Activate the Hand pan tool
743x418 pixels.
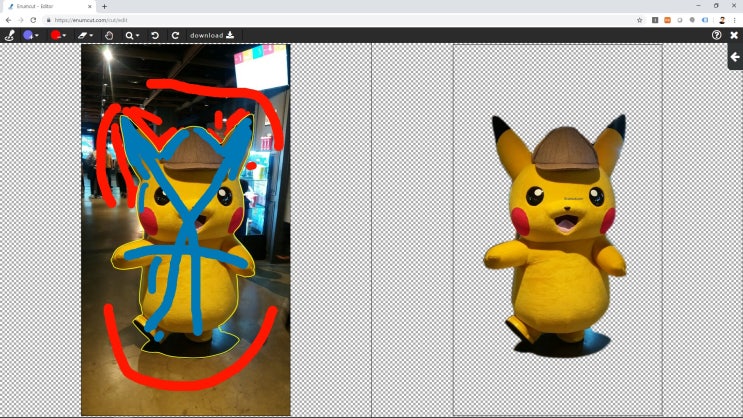(109, 35)
